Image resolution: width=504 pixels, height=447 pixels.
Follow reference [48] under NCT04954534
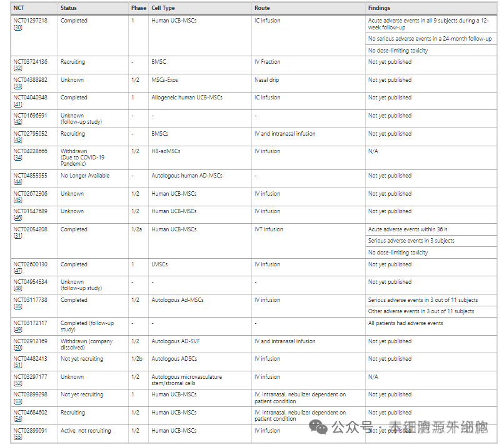pos(18,288)
